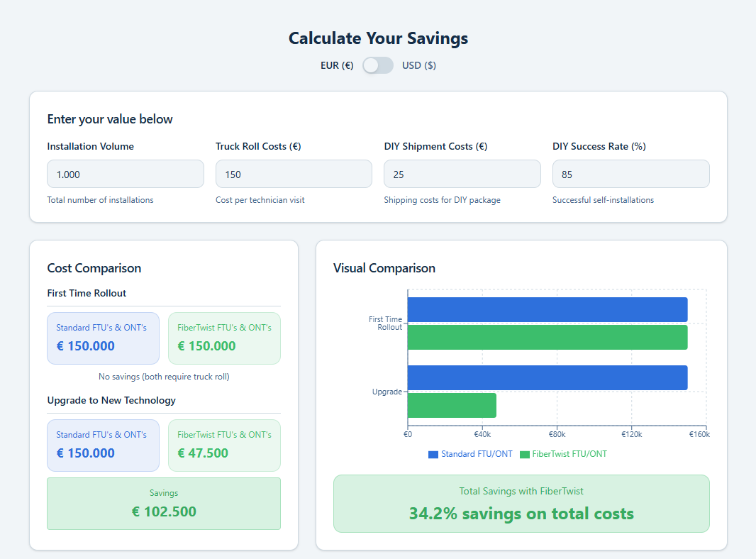Click the Total number of installations hint
The width and height of the screenshot is (756, 559).
100,200
